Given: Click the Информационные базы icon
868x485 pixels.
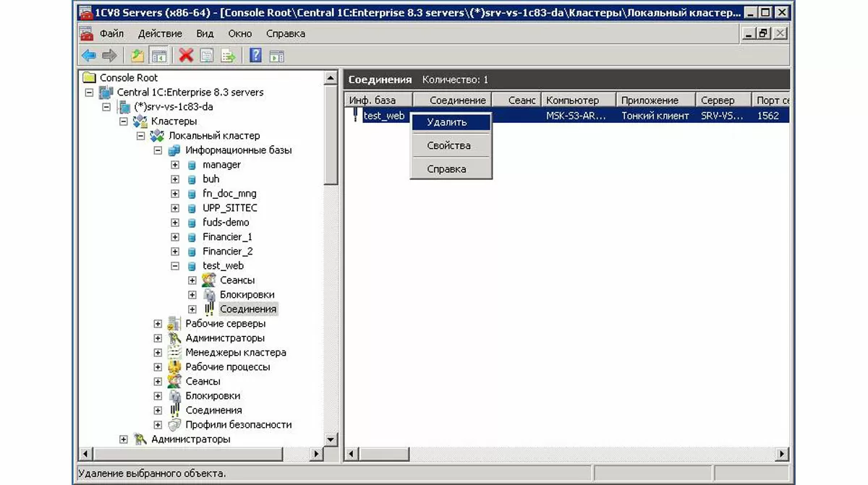Looking at the screenshot, I should [x=174, y=150].
